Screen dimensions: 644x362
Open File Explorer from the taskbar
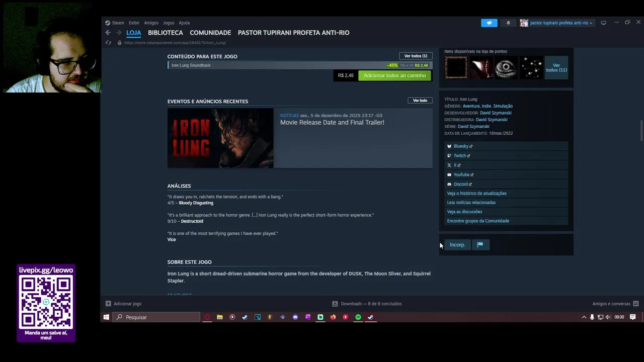coord(220,317)
